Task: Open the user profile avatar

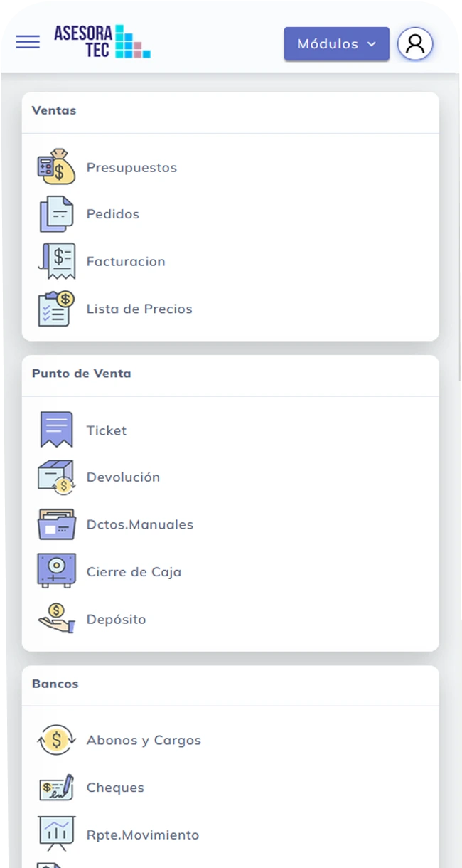Action: [415, 44]
